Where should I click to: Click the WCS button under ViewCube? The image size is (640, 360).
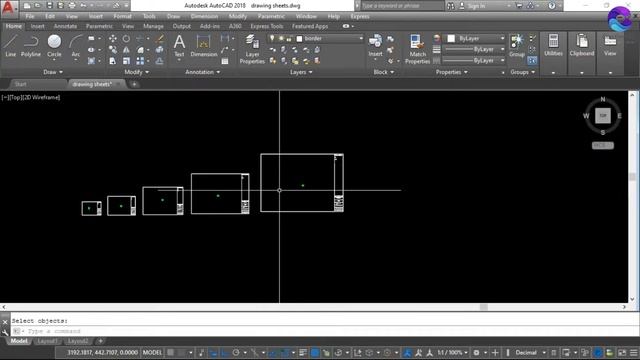[x=602, y=145]
